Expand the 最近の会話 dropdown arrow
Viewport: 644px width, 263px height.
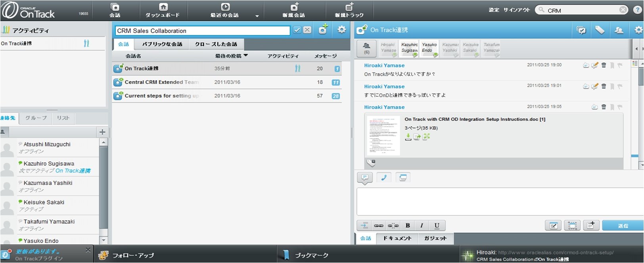coord(257,16)
